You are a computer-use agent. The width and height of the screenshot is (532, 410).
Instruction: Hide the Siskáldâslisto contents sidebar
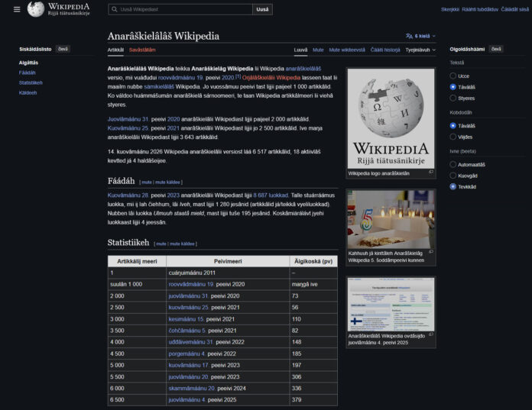pos(63,49)
